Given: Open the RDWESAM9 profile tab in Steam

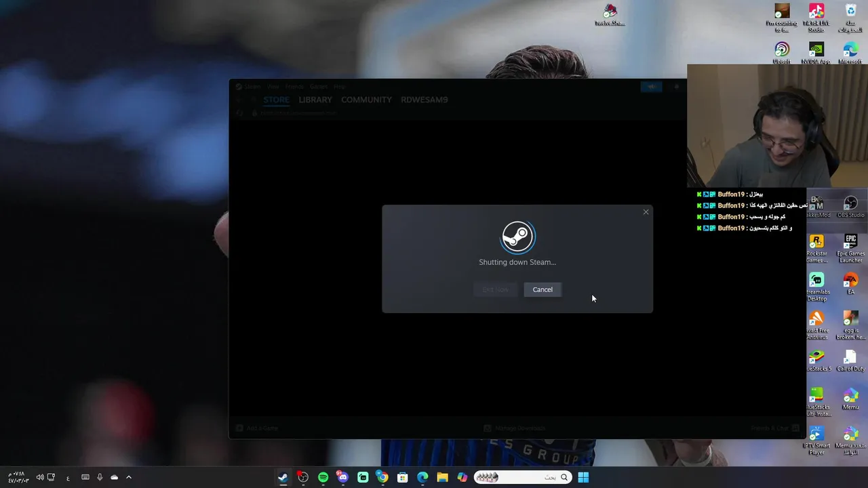Looking at the screenshot, I should point(424,100).
